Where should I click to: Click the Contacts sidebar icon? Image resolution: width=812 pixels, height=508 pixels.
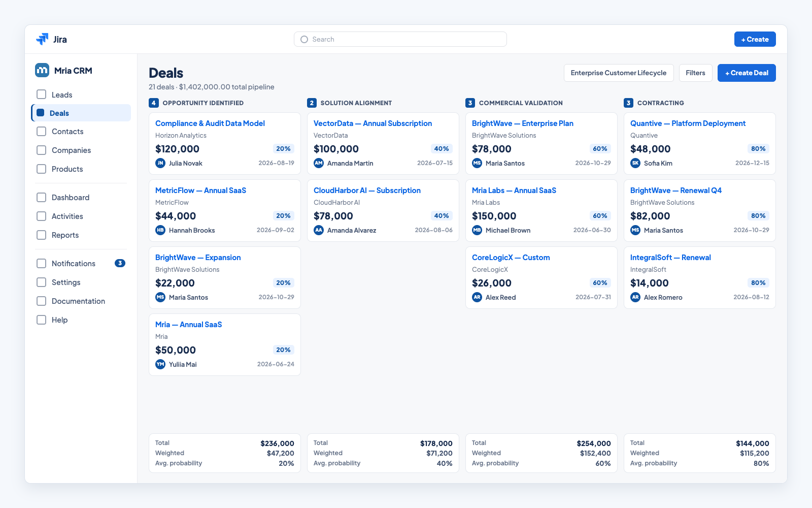click(42, 131)
